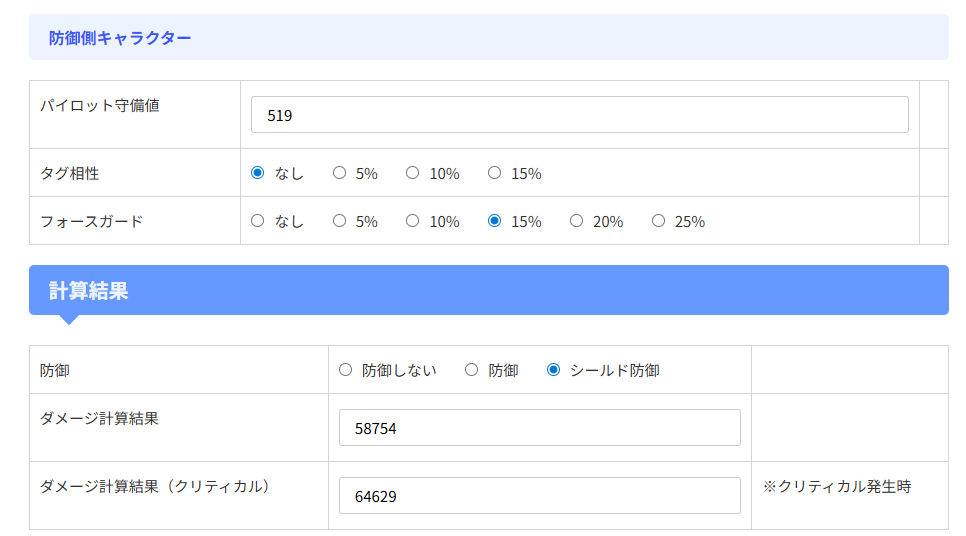966x536 pixels.
Task: Click the フォースガード row label
Action: coord(92,221)
